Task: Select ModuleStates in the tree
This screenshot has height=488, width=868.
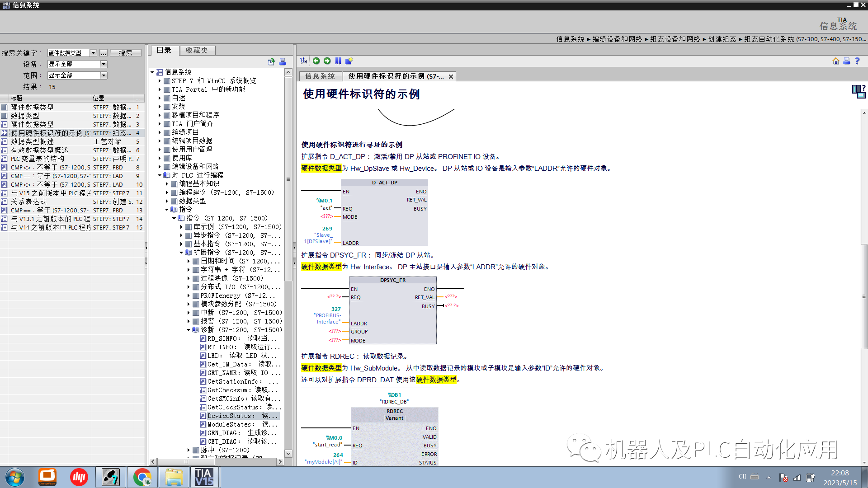Action: [x=239, y=424]
